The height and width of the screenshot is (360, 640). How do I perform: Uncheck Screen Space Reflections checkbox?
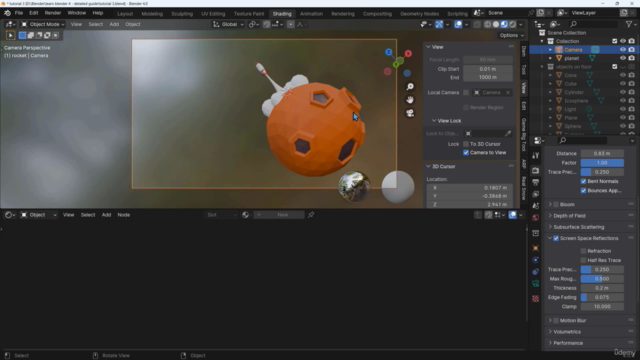[556, 238]
